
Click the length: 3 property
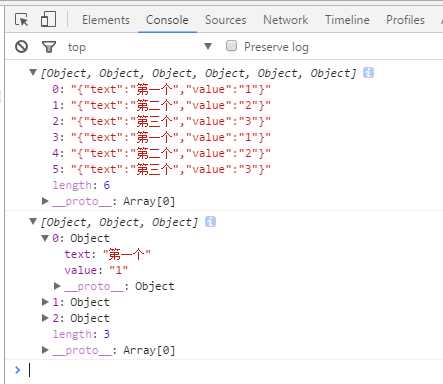tap(81, 334)
